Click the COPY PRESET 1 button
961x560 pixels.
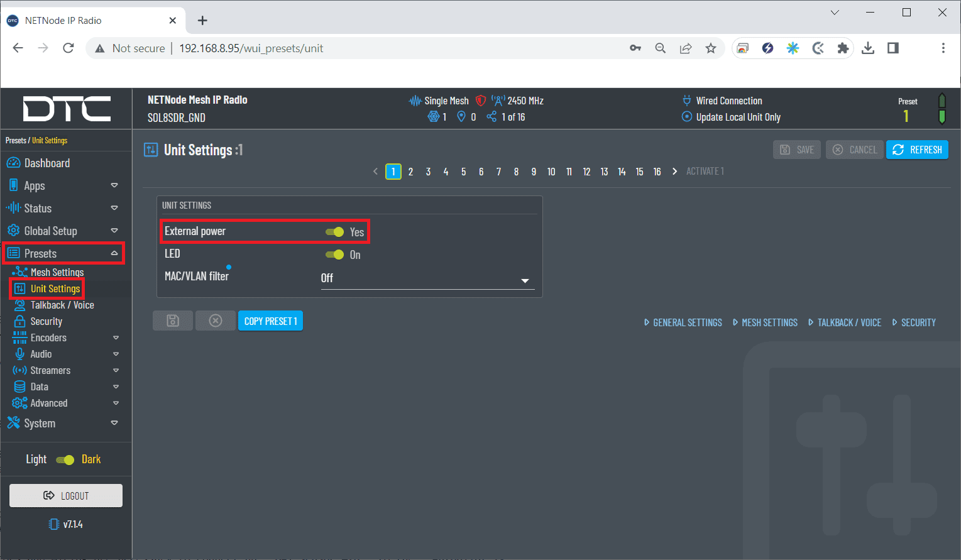270,321
